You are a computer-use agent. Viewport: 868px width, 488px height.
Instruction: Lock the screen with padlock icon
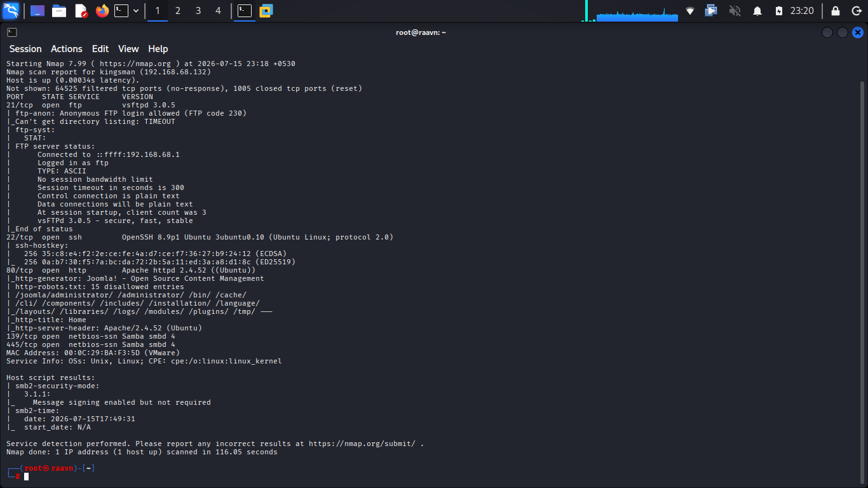pyautogui.click(x=836, y=11)
